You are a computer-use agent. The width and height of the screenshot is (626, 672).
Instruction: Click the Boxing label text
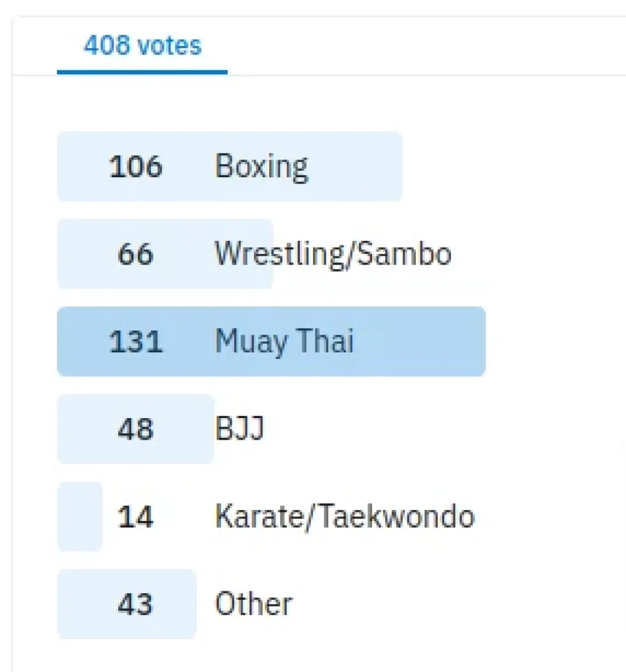pos(261,167)
